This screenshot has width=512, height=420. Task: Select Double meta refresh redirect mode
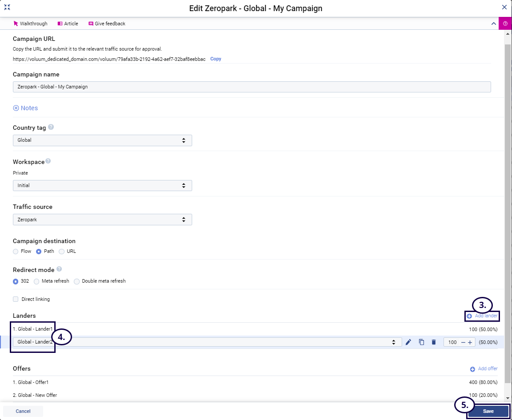[x=77, y=281]
